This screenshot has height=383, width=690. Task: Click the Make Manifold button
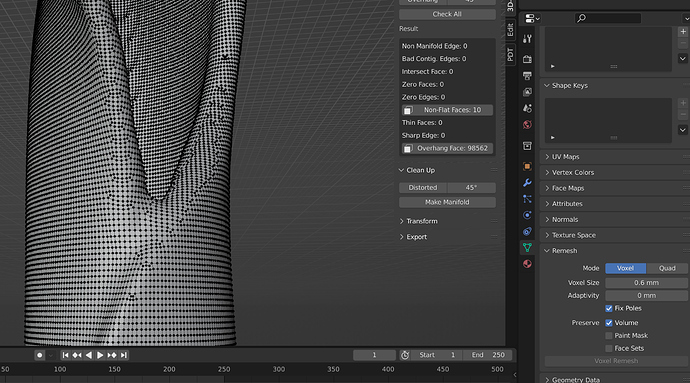point(447,202)
